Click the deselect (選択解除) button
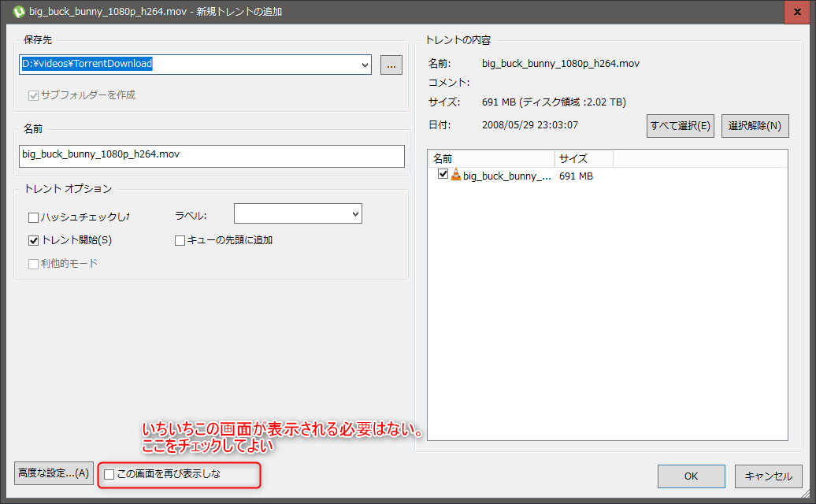Screen dimensions: 816x504 (755, 126)
